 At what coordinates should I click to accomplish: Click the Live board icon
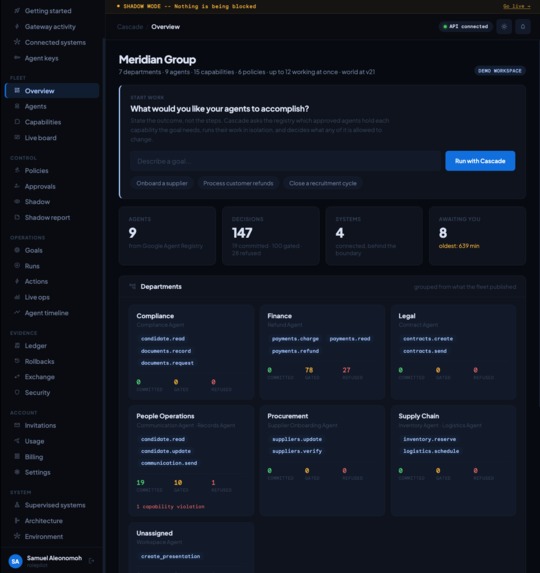click(17, 137)
